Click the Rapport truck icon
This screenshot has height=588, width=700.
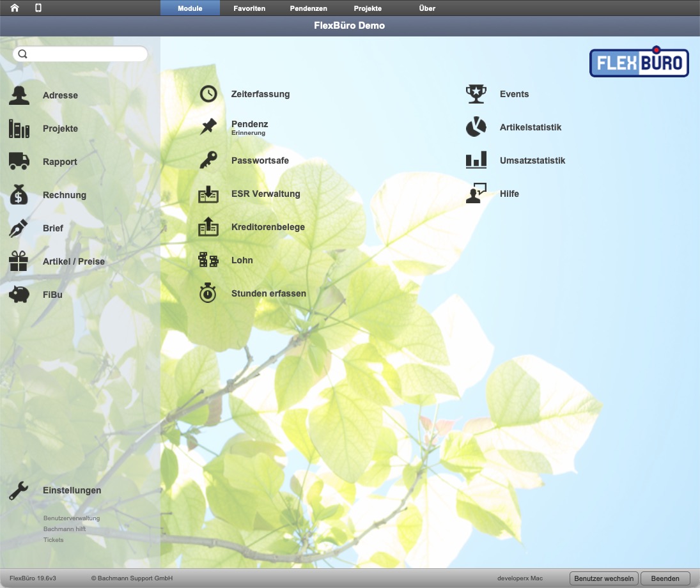coord(19,161)
